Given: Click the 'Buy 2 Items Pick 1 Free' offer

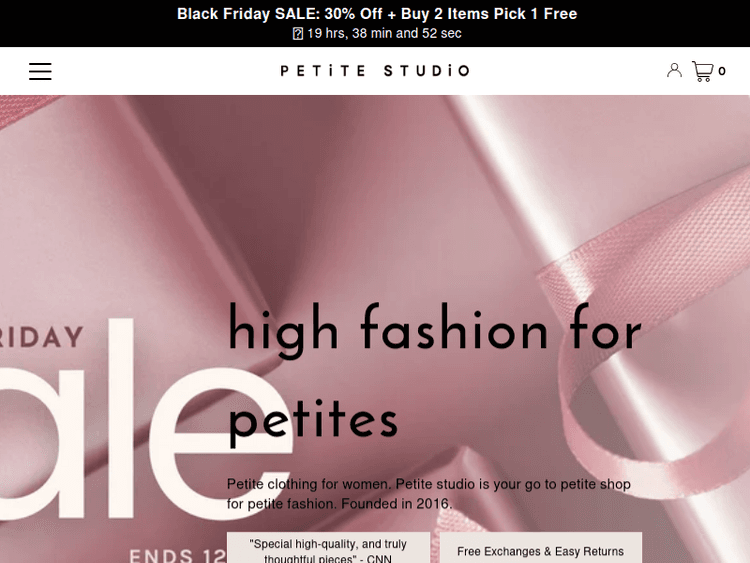Looking at the screenshot, I should point(489,14).
